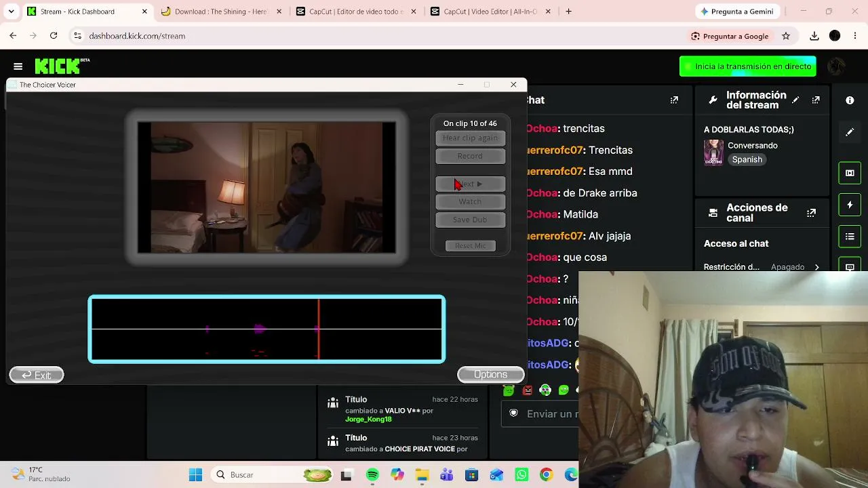Bookmark this page with the star icon
This screenshot has width=868, height=488.
tap(786, 36)
